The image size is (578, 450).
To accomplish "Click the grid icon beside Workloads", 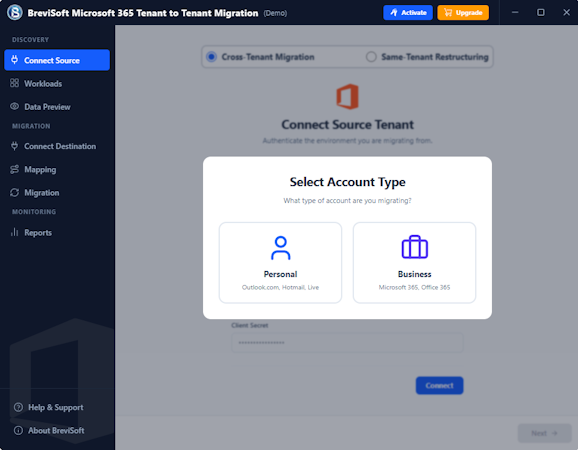I will coord(14,83).
